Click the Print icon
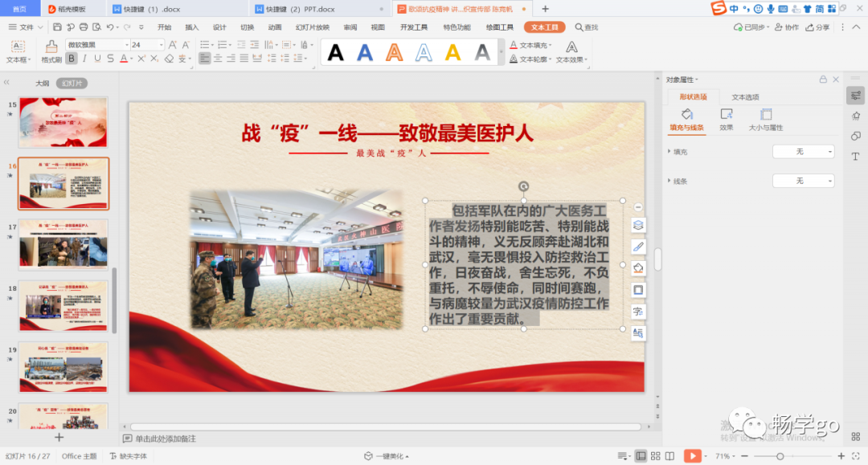 [83, 27]
